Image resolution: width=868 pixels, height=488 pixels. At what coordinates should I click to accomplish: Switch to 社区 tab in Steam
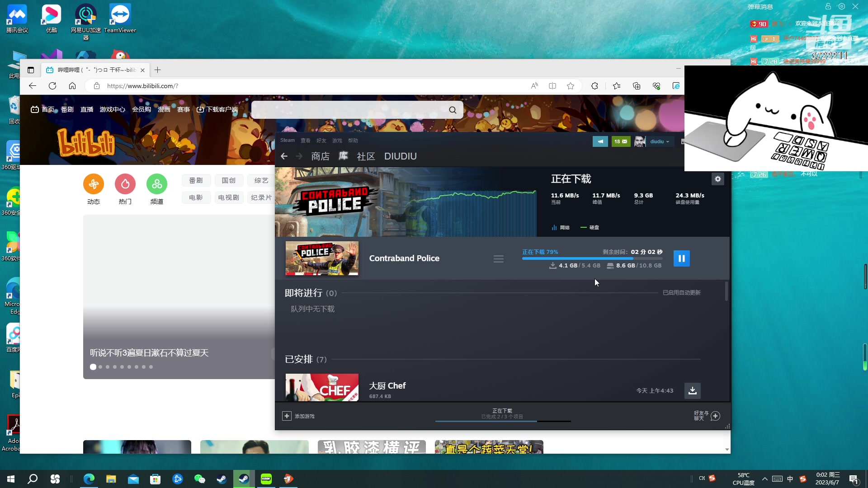coord(366,156)
